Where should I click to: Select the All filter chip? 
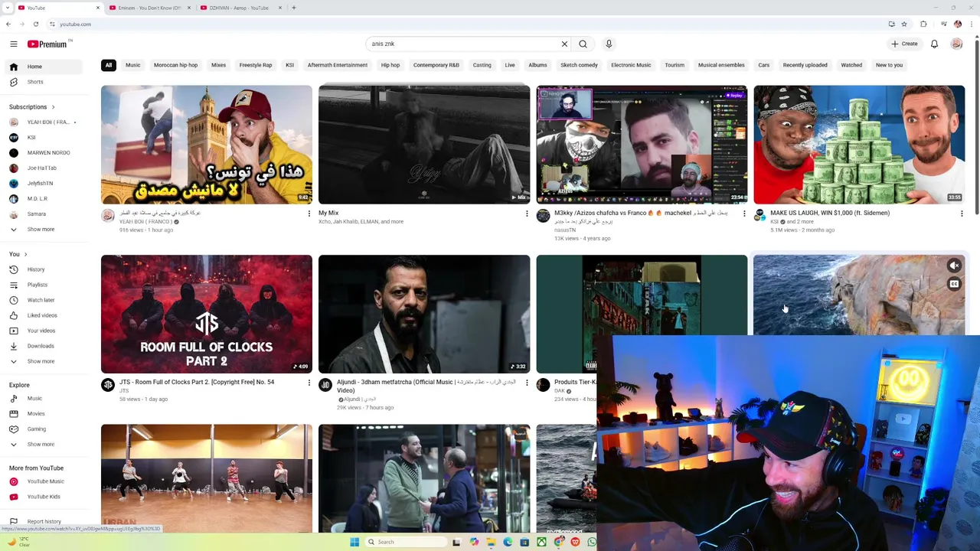click(109, 65)
